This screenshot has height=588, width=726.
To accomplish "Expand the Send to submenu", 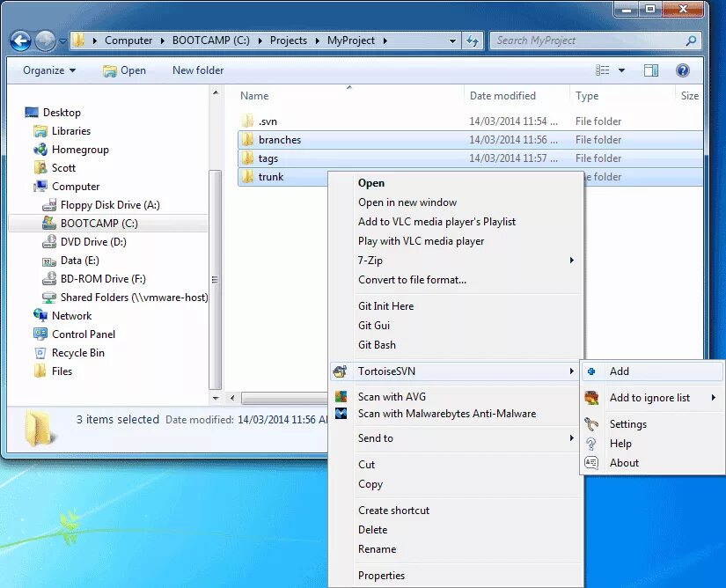I will 377,437.
